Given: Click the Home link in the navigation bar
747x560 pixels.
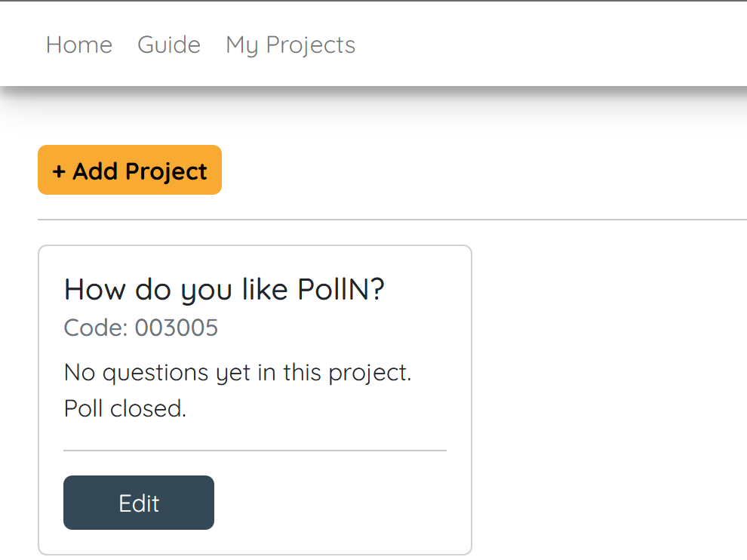Looking at the screenshot, I should 78,45.
